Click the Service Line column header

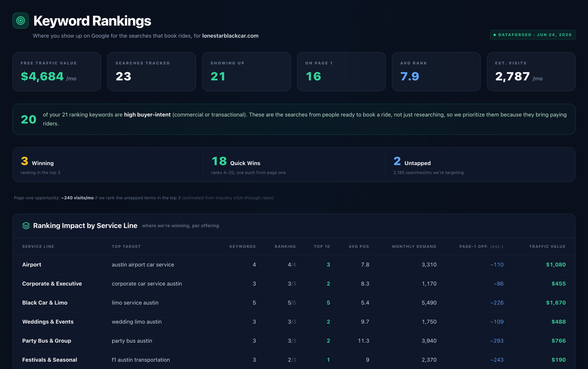(38, 246)
